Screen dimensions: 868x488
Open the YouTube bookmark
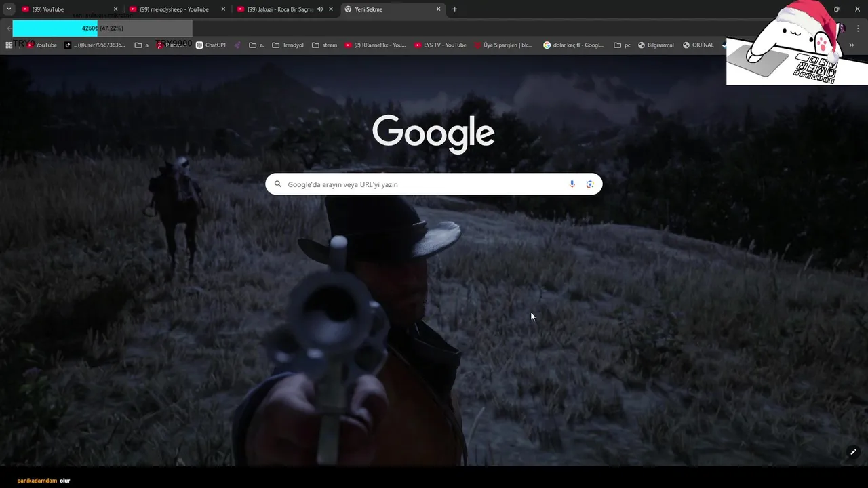tap(42, 45)
